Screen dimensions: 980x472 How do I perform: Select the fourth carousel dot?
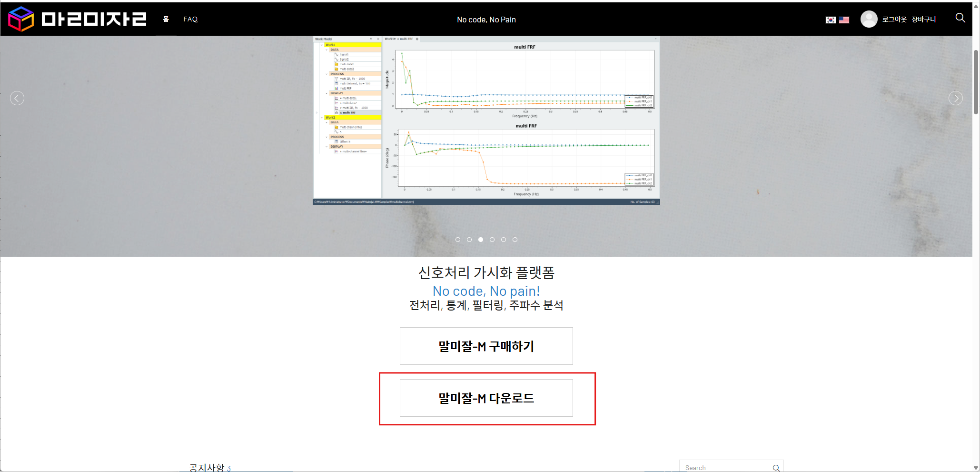pyautogui.click(x=492, y=240)
